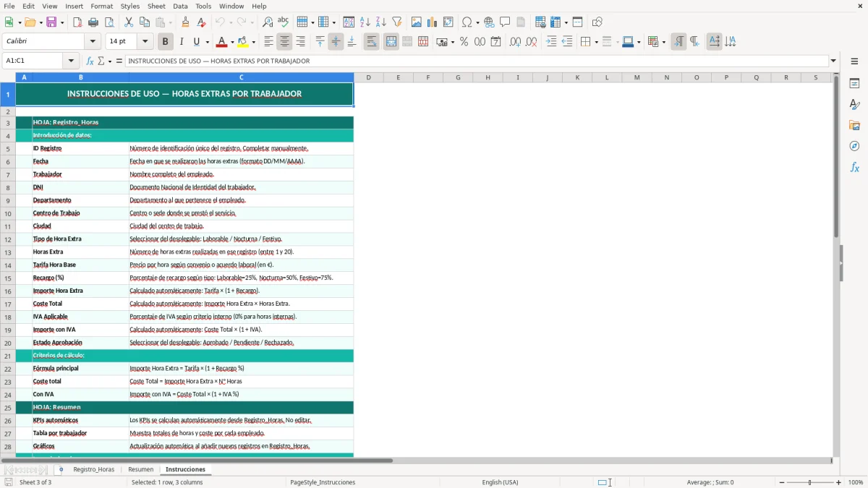Expand the underline style dropdown
Viewport: 868px width, 488px height.
pyautogui.click(x=206, y=42)
